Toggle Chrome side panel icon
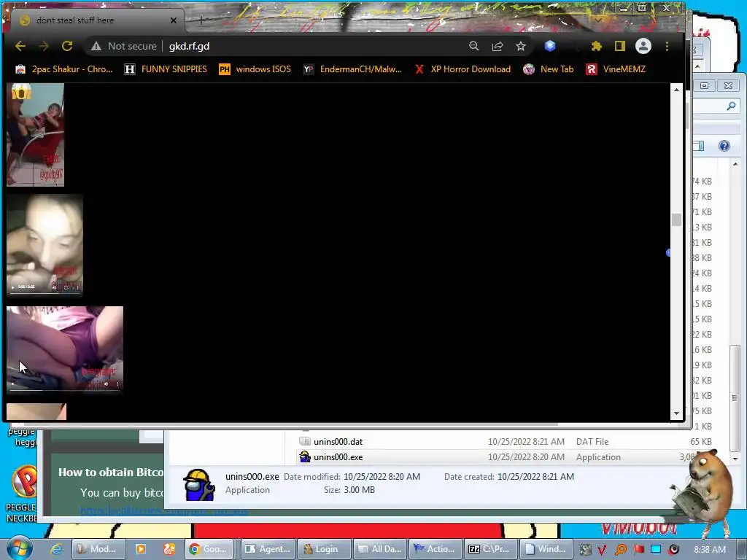The height and width of the screenshot is (560, 747). click(x=620, y=46)
